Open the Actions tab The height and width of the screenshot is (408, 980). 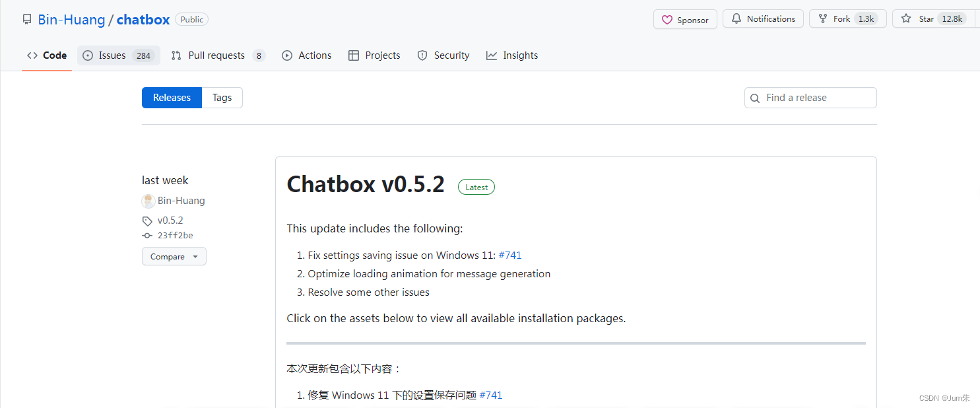click(306, 55)
